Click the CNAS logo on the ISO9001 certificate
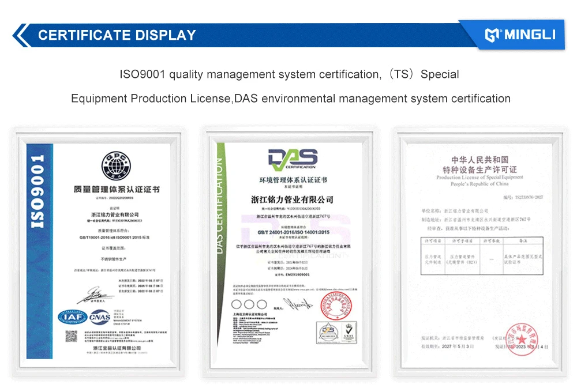 [x=100, y=317]
